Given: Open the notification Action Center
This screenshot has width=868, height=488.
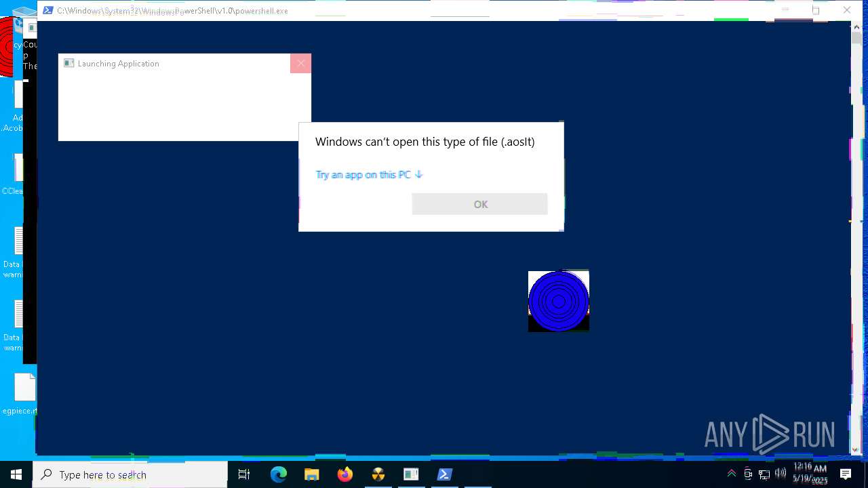Looking at the screenshot, I should click(x=846, y=474).
